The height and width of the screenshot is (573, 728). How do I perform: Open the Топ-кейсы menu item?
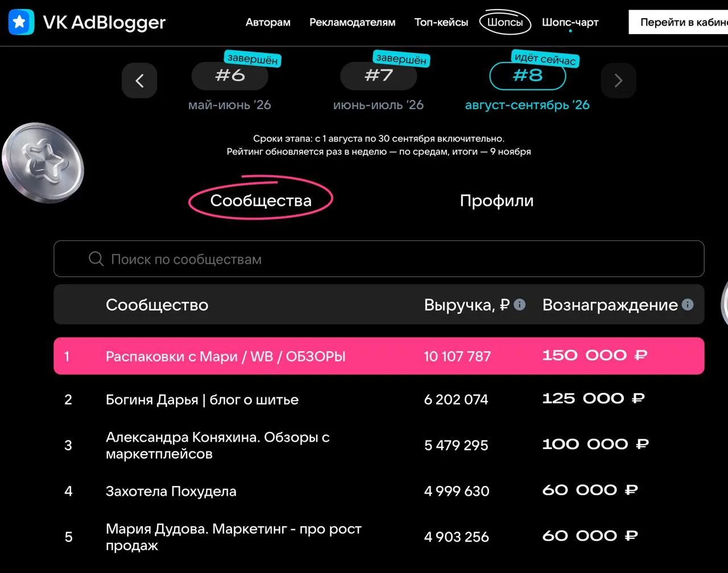click(441, 22)
